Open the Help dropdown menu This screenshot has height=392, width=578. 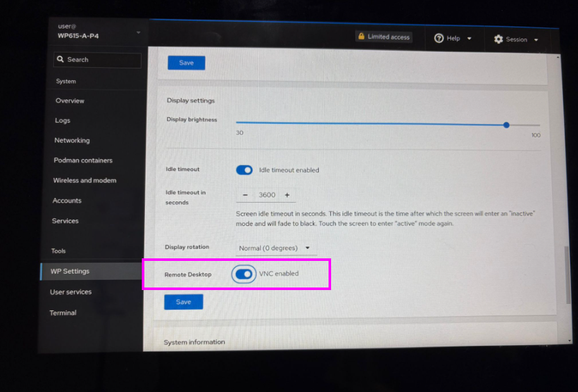[453, 39]
